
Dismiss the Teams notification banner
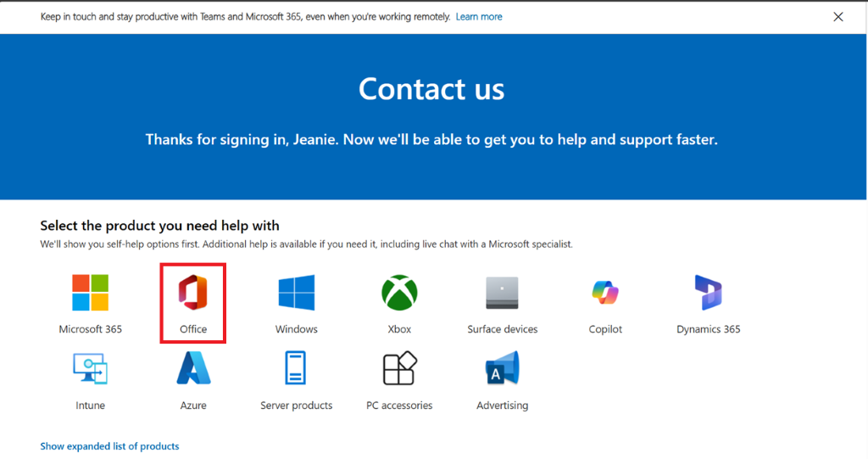pyautogui.click(x=838, y=17)
